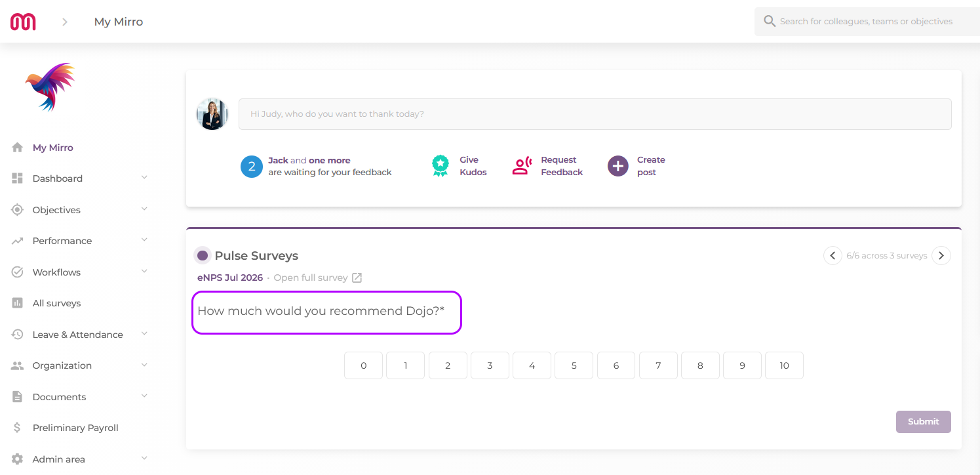This screenshot has width=980, height=475.
Task: Click the Mirro logo icon
Action: click(23, 22)
